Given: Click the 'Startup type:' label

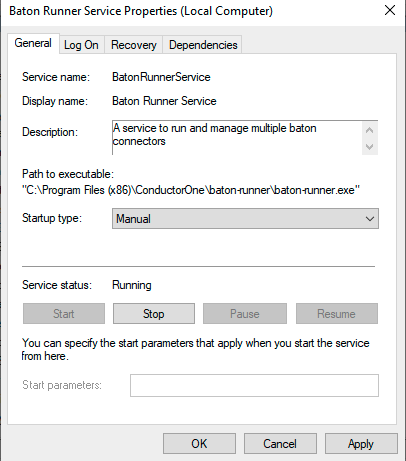Looking at the screenshot, I should 52,218.
